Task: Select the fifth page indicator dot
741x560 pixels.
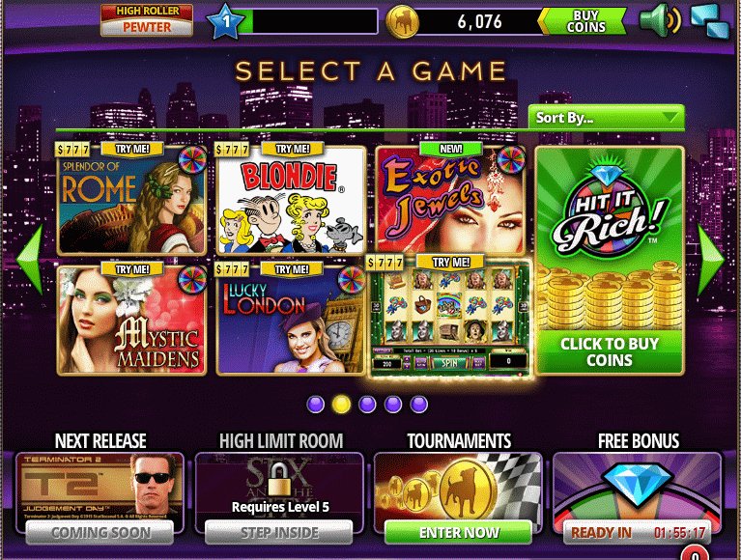Action: 418,405
